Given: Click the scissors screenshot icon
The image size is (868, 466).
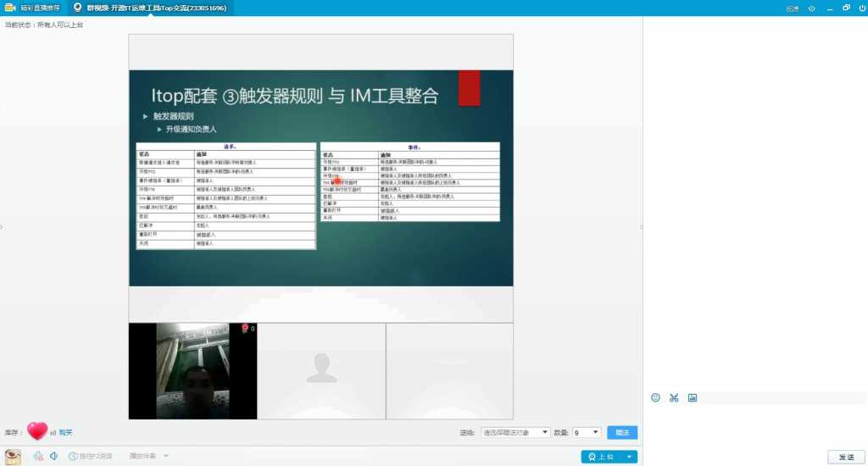Looking at the screenshot, I should coord(674,397).
